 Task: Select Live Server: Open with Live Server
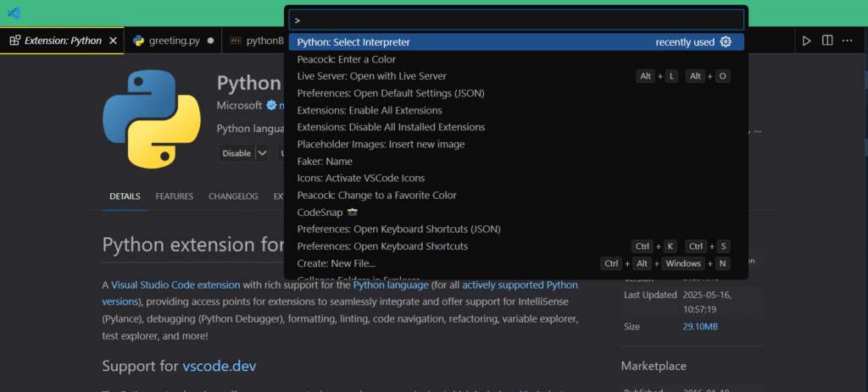pyautogui.click(x=371, y=76)
